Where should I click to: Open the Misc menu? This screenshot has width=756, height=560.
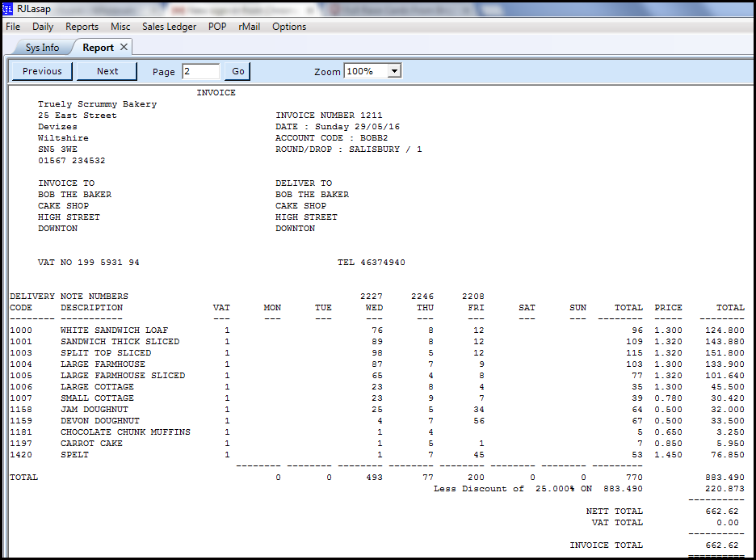point(120,27)
